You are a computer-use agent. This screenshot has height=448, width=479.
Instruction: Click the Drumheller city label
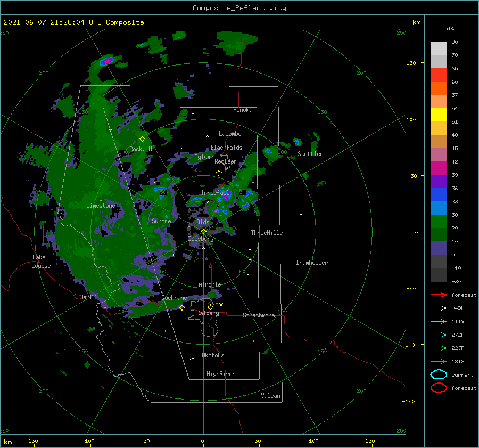(x=312, y=263)
